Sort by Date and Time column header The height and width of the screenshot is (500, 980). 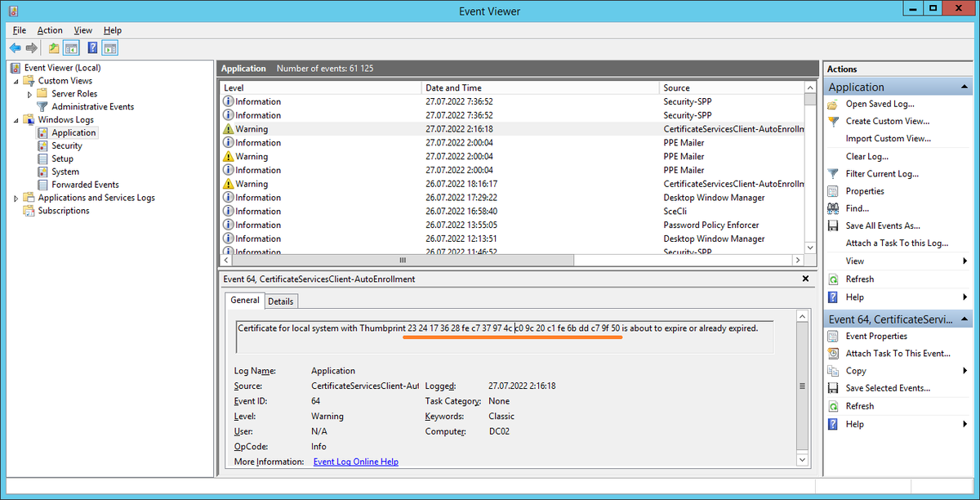pos(540,87)
